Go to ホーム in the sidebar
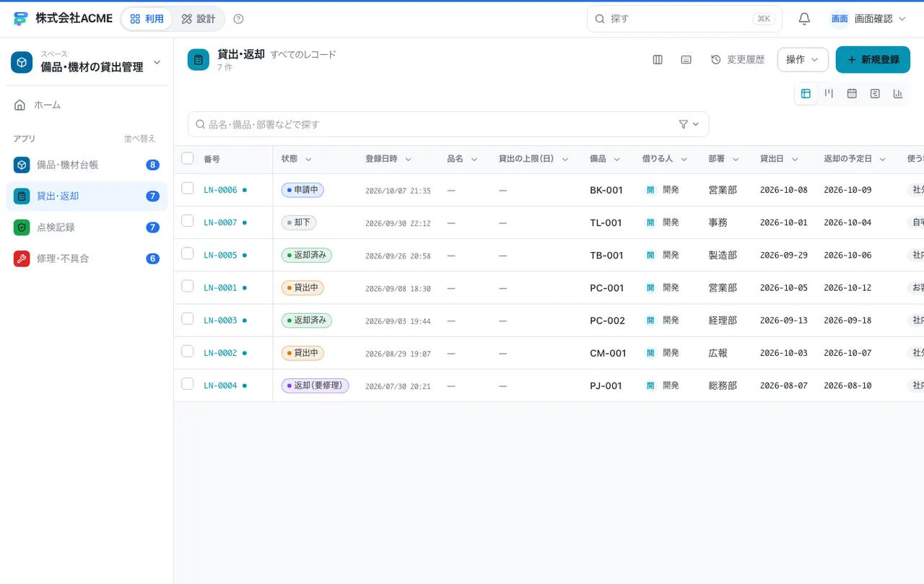Image resolution: width=924 pixels, height=584 pixels. coord(87,105)
